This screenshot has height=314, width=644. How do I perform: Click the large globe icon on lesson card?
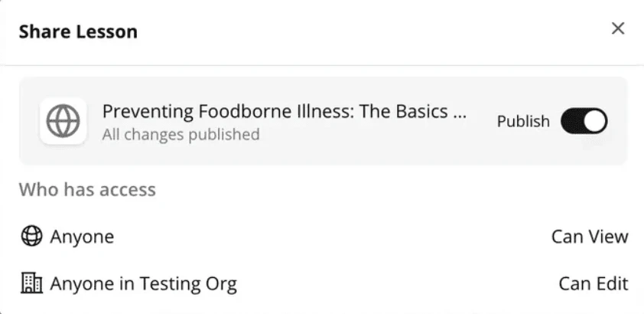click(x=63, y=121)
